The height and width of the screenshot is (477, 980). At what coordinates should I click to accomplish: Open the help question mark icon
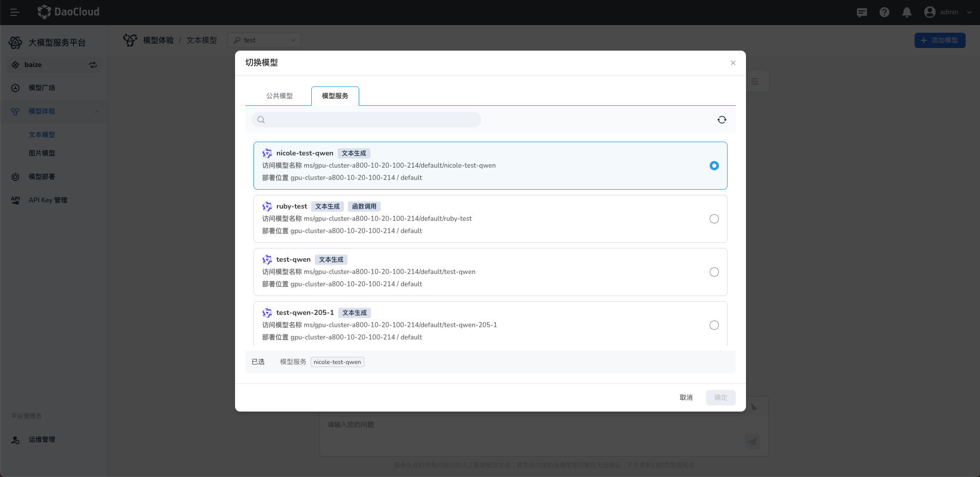pos(884,12)
